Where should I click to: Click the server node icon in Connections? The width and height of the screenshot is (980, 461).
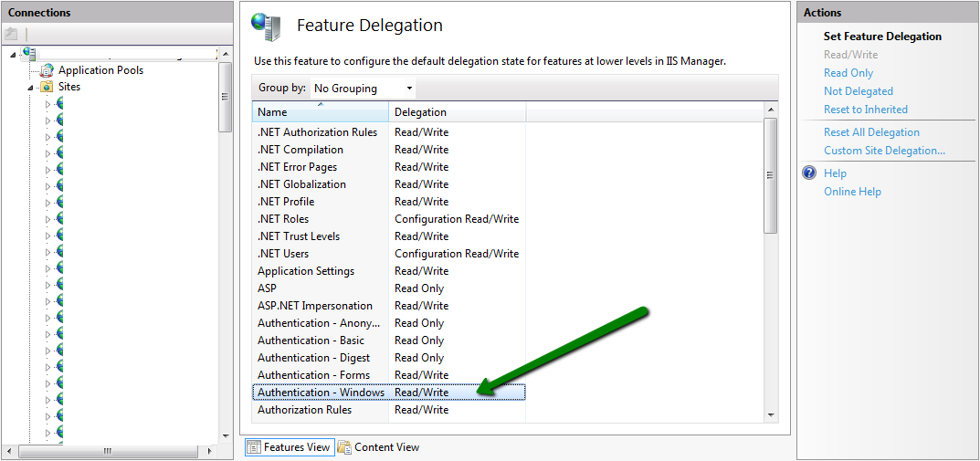point(28,54)
